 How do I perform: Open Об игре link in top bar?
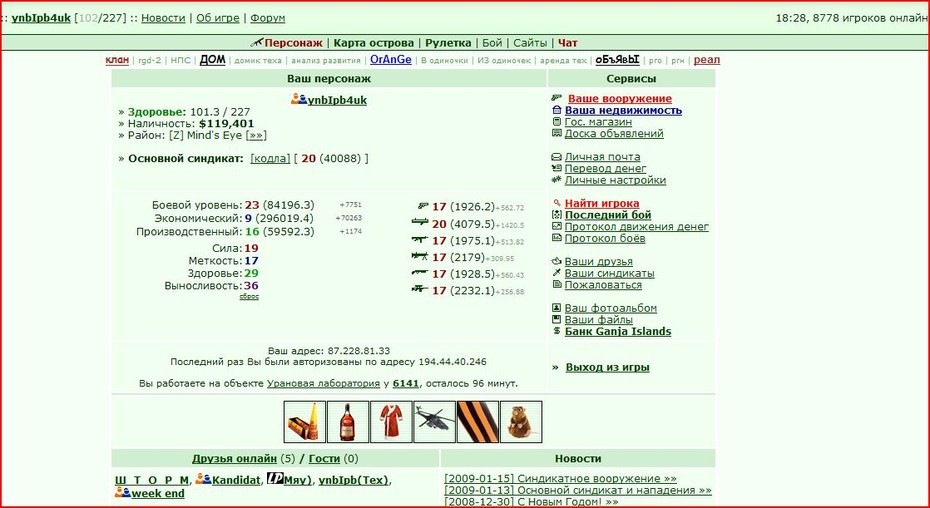tap(218, 18)
